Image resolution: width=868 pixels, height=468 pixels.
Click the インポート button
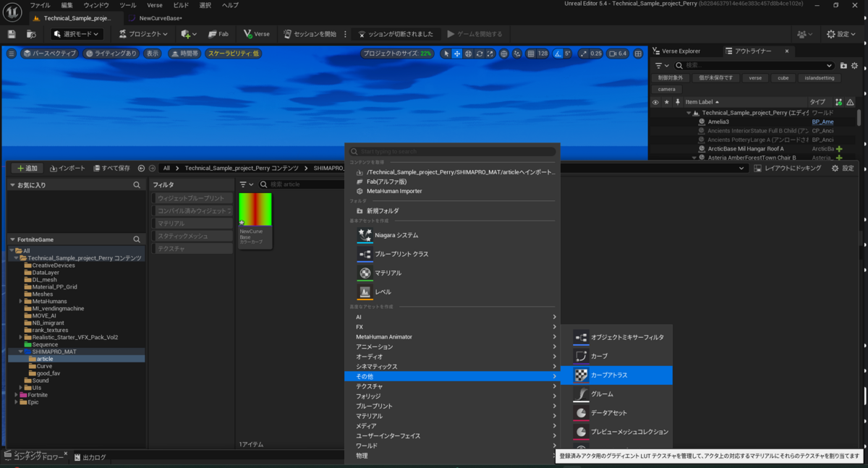tap(67, 168)
